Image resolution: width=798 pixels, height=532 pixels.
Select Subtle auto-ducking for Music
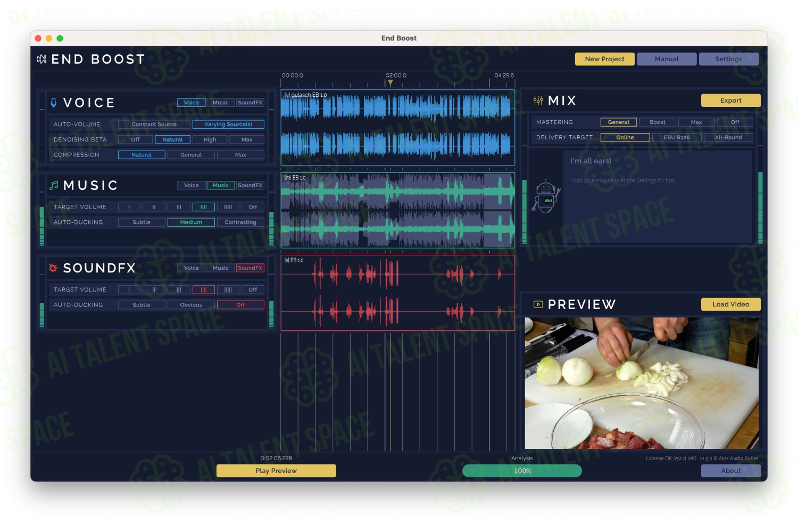[142, 222]
